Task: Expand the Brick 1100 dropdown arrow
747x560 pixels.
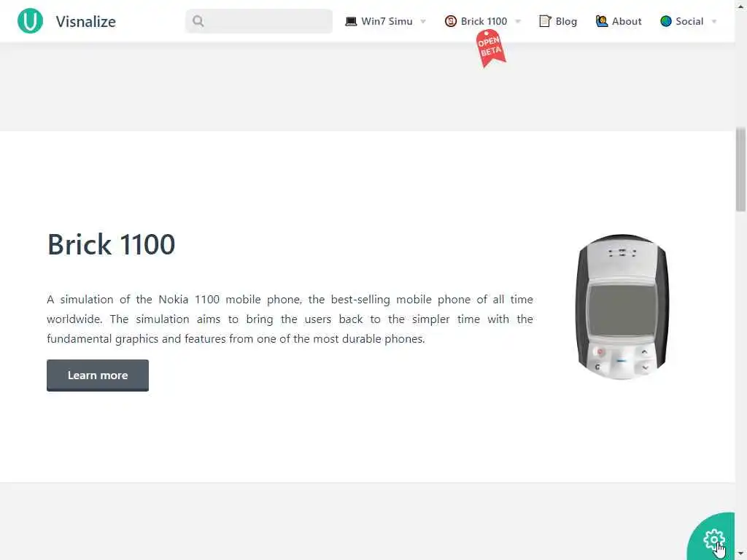Action: pyautogui.click(x=518, y=21)
